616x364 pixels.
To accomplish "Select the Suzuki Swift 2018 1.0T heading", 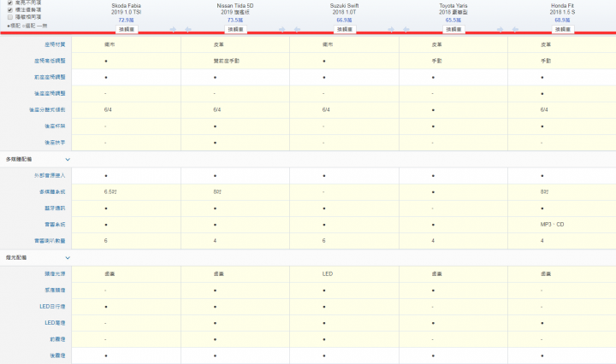I will (x=344, y=9).
